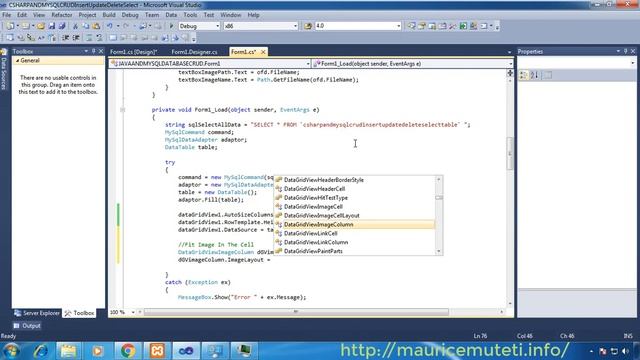Open the active files tab list dropdown
This screenshot has width=640, height=360.
509,52
